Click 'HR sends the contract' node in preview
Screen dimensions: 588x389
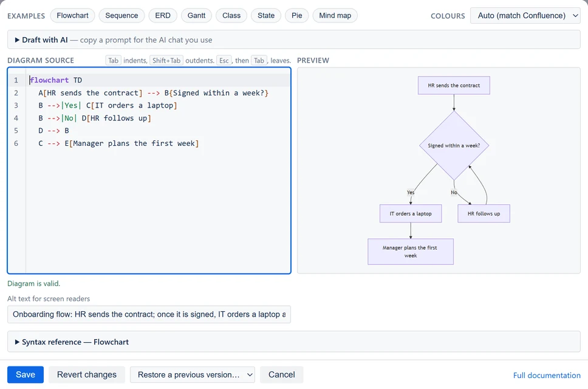[x=454, y=86]
